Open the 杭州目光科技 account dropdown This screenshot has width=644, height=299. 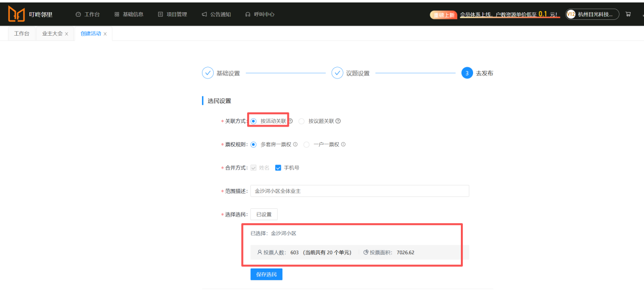pyautogui.click(x=592, y=14)
